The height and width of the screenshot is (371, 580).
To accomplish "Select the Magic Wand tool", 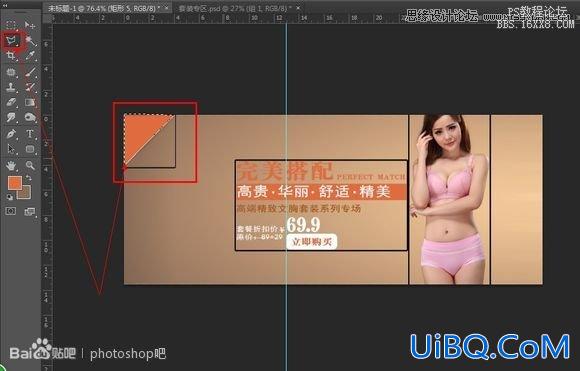I will [30, 41].
